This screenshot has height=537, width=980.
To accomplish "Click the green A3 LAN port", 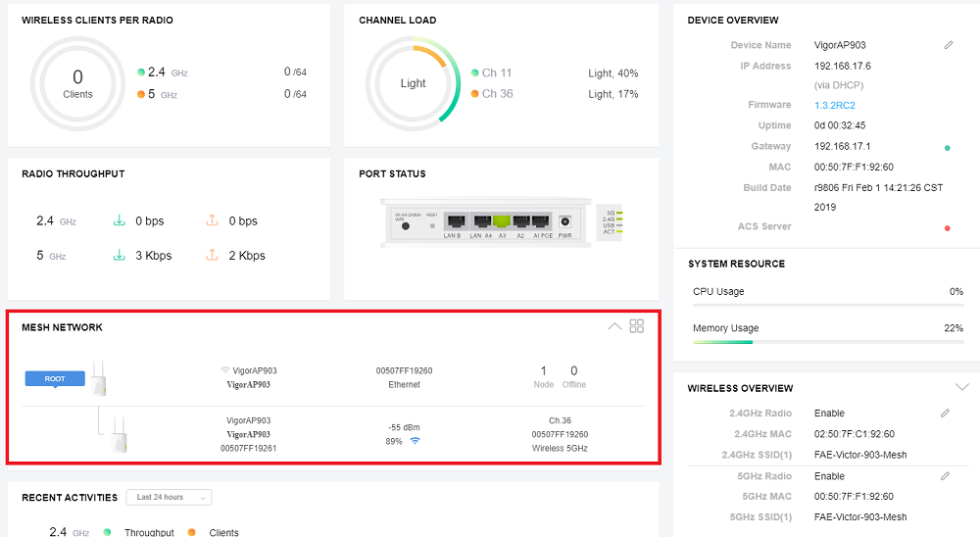I will pos(502,221).
